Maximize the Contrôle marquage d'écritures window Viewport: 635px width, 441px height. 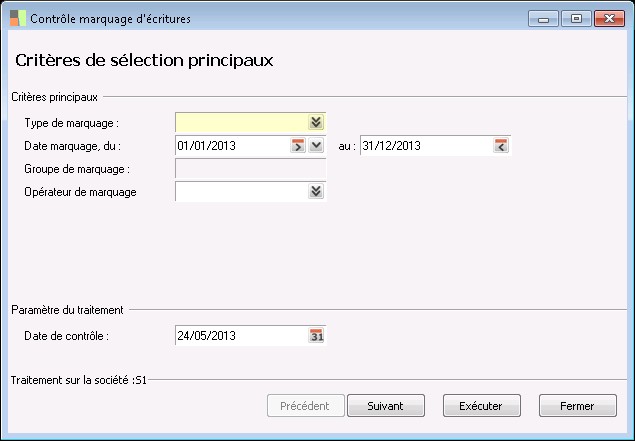coord(575,18)
